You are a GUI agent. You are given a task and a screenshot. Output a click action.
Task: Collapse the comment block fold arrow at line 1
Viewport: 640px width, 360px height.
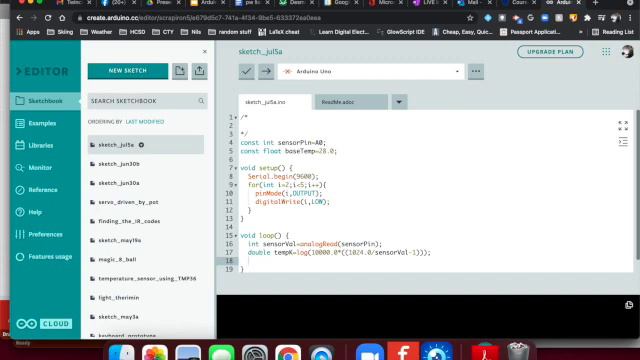[x=236, y=118]
